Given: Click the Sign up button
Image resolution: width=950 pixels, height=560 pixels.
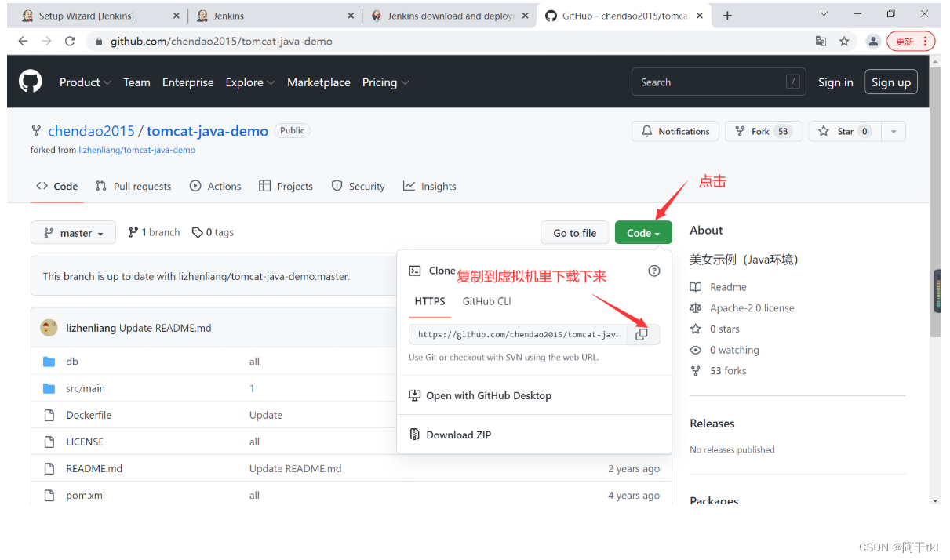Looking at the screenshot, I should point(891,82).
